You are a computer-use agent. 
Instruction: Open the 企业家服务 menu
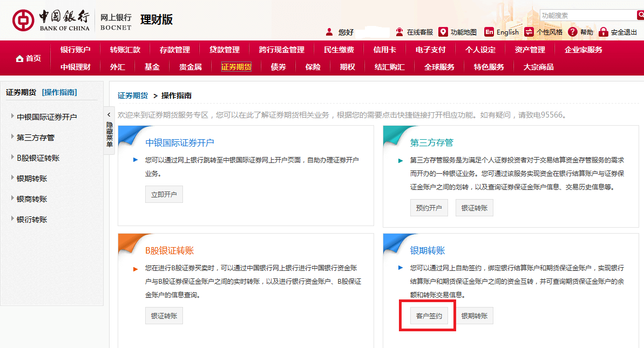click(583, 50)
